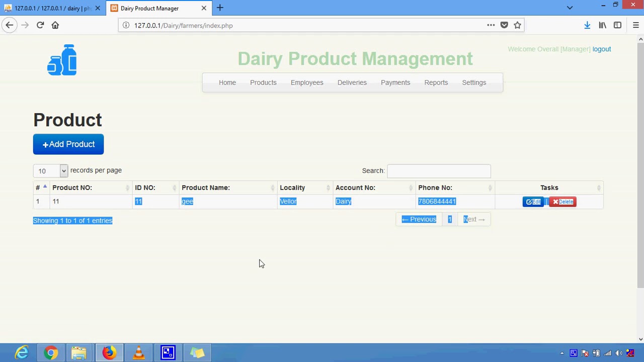The image size is (644, 362).
Task: Show site information icon in address bar
Action: [126, 25]
